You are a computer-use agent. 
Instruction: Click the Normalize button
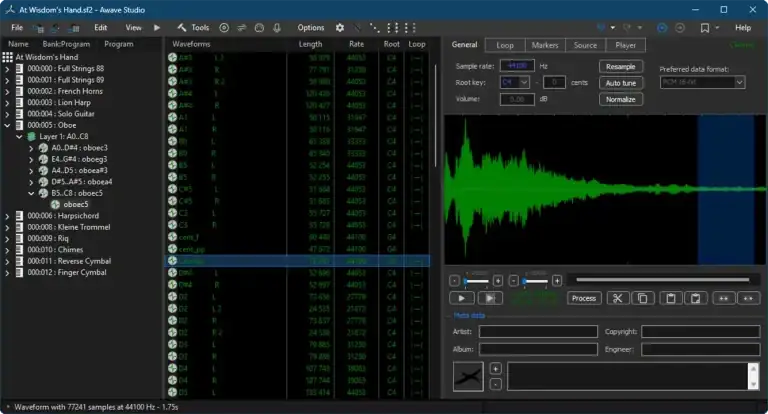coord(621,99)
